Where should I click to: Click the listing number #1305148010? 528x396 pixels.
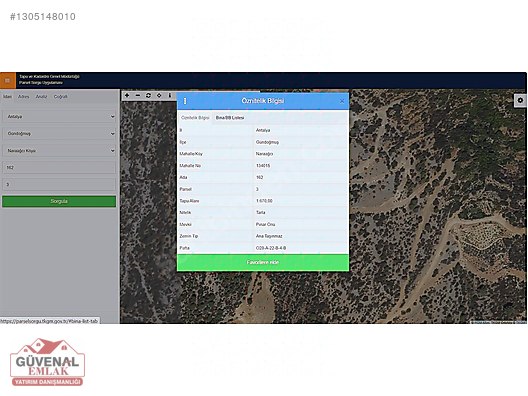(x=43, y=16)
